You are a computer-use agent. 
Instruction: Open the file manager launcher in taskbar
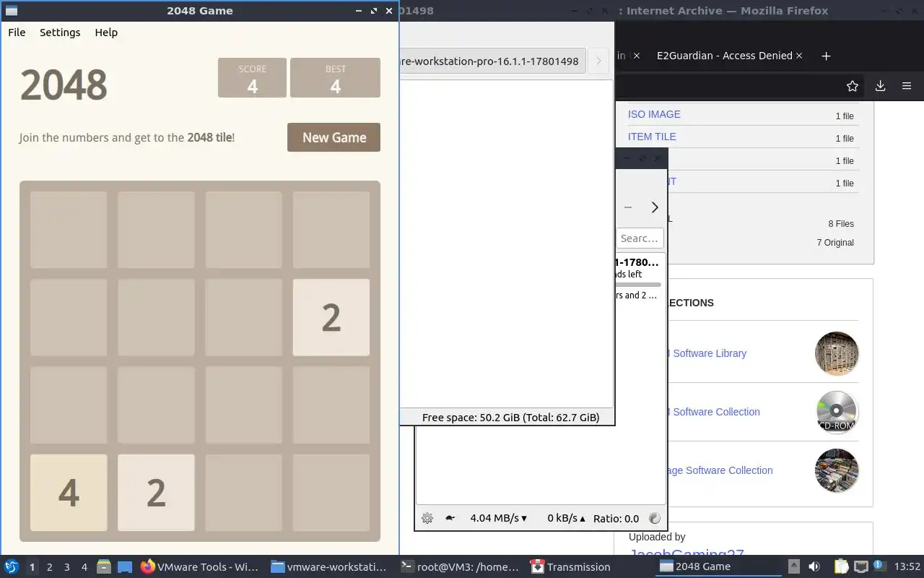(104, 566)
